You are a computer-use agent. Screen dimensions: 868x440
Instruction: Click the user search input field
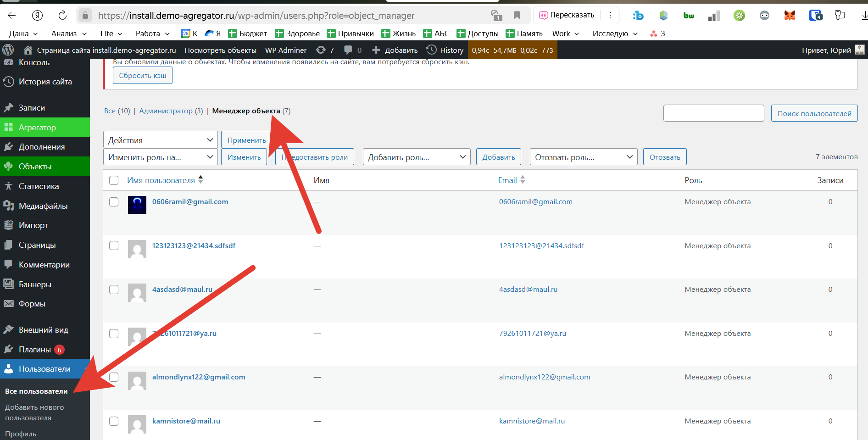point(713,113)
